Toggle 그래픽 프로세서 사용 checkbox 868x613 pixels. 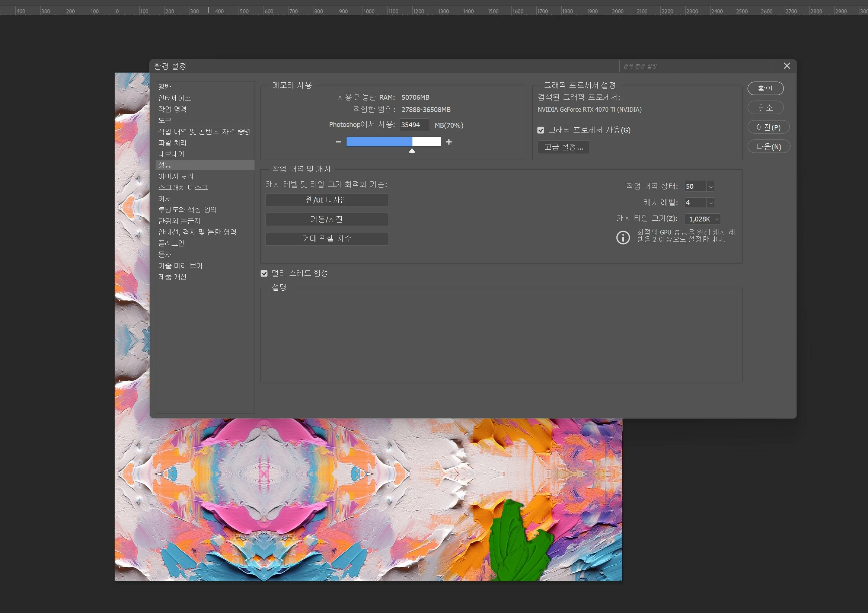540,130
